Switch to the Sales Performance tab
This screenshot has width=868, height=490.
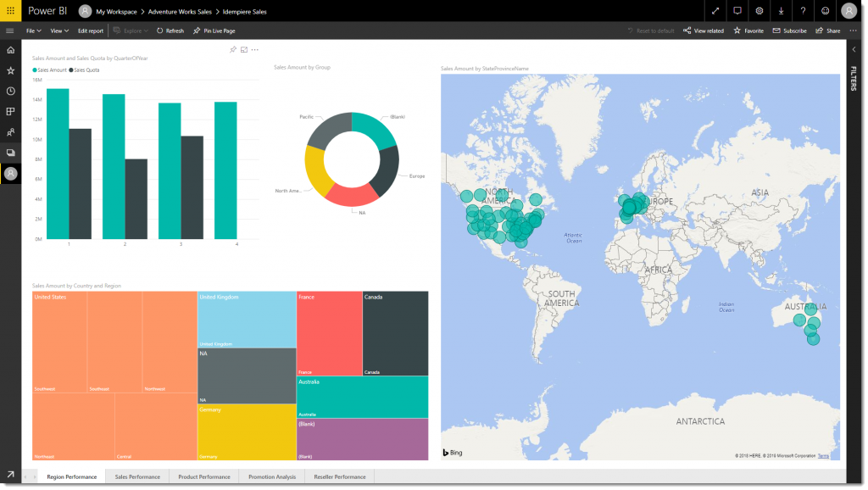click(137, 476)
